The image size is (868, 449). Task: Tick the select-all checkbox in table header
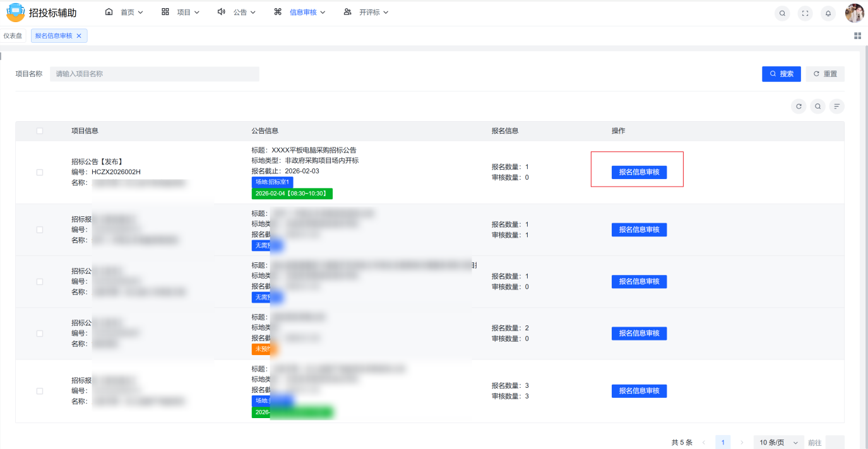pos(40,131)
